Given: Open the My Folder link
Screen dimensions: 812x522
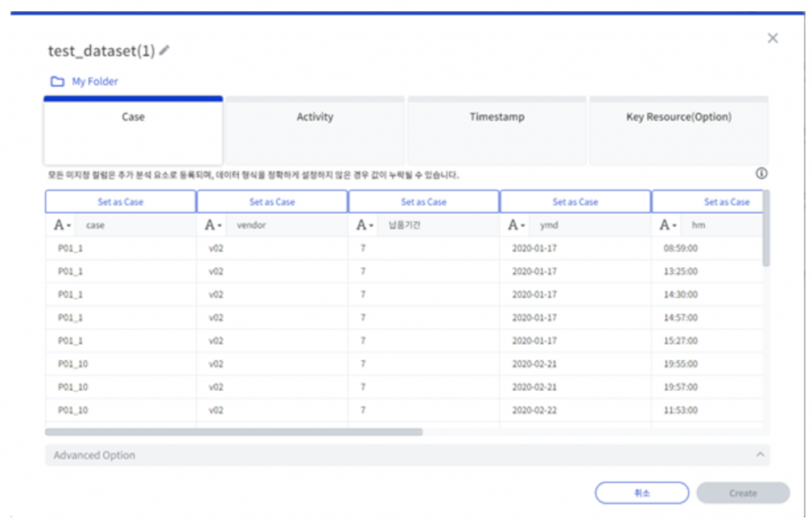Looking at the screenshot, I should (94, 82).
